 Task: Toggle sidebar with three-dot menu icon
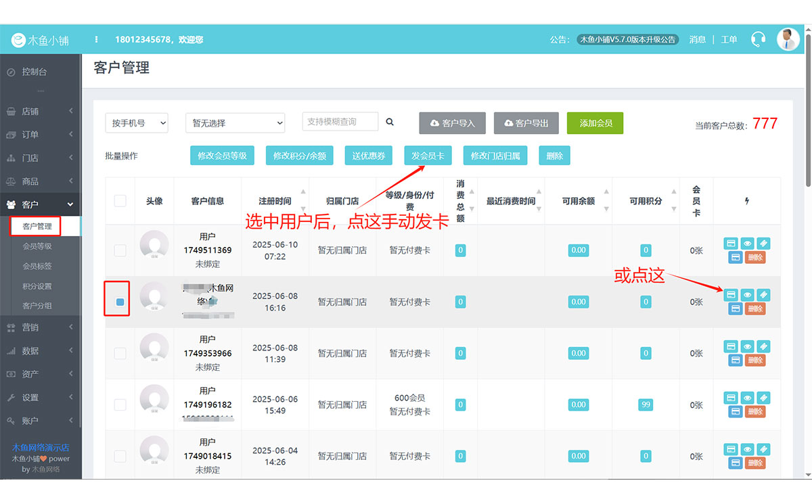97,40
